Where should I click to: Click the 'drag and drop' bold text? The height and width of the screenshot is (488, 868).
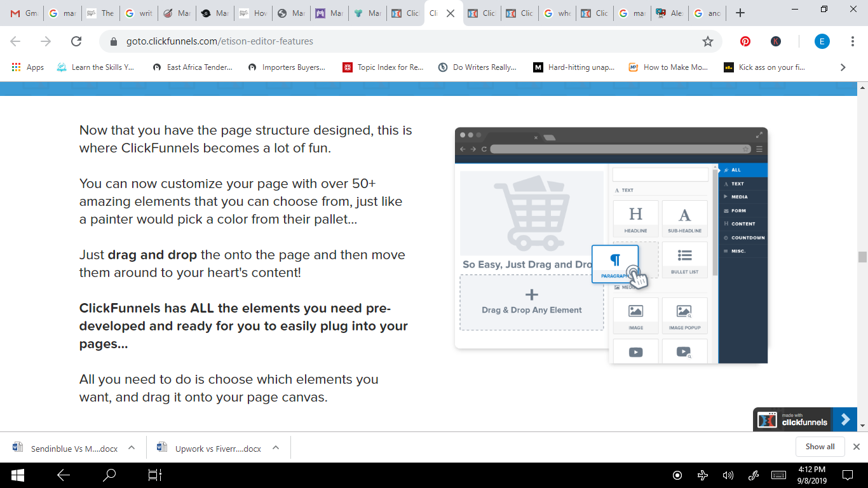pyautogui.click(x=153, y=255)
